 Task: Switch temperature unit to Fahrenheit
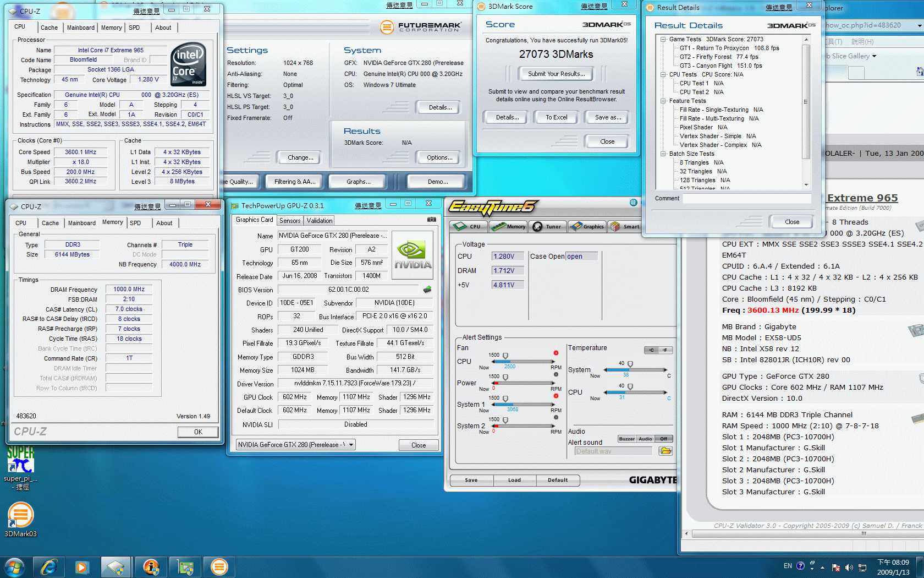pos(665,350)
